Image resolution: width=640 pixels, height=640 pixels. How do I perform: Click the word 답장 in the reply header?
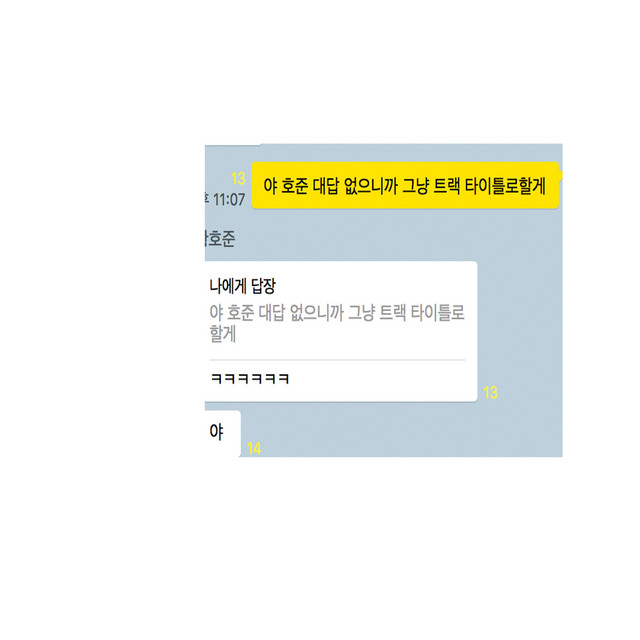[x=263, y=286]
